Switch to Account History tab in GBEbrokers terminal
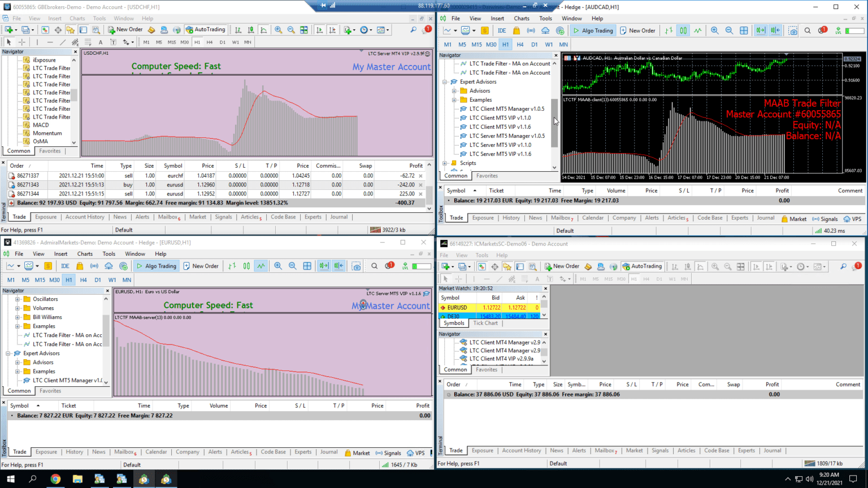 tap(85, 217)
